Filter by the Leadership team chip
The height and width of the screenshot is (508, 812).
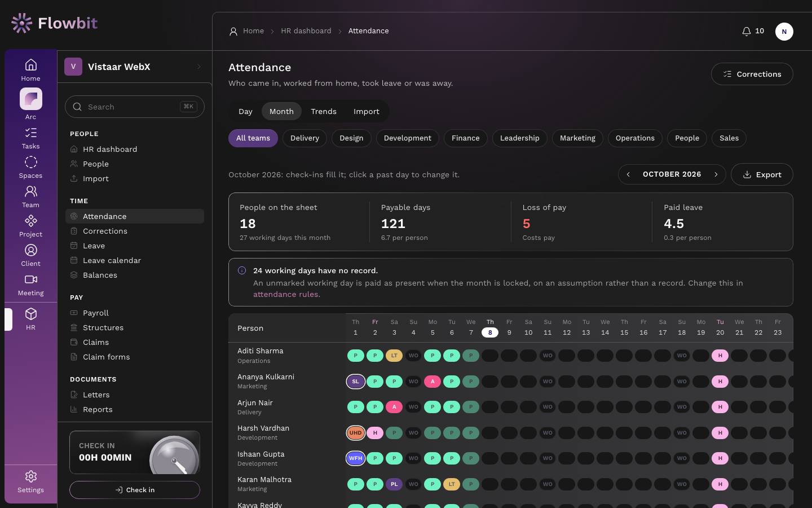point(520,138)
